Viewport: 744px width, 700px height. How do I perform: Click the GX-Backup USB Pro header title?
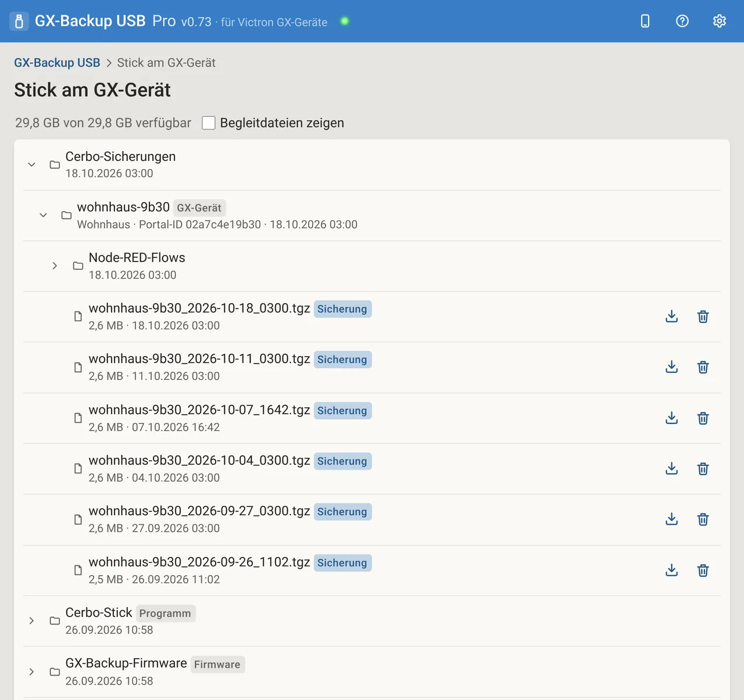point(105,21)
